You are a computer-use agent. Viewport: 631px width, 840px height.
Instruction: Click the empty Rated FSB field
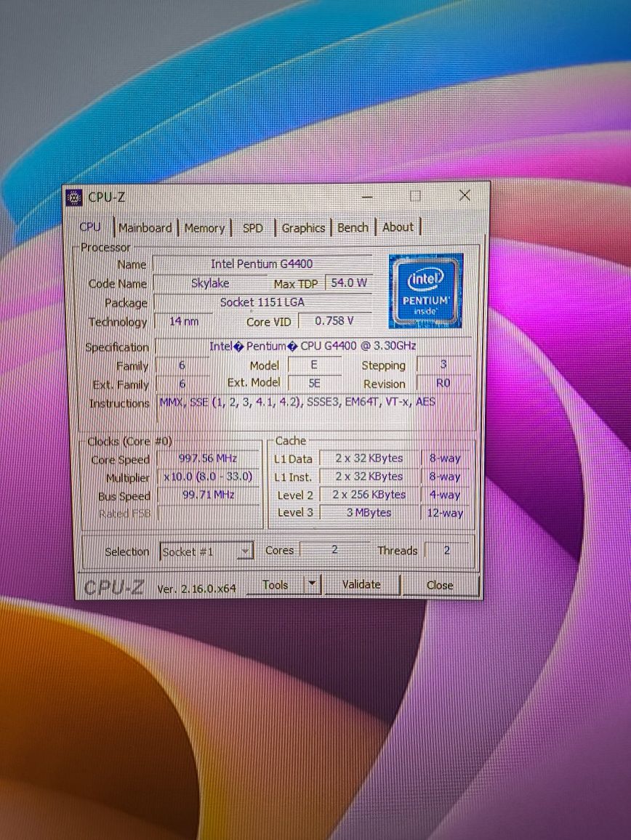pyautogui.click(x=208, y=513)
